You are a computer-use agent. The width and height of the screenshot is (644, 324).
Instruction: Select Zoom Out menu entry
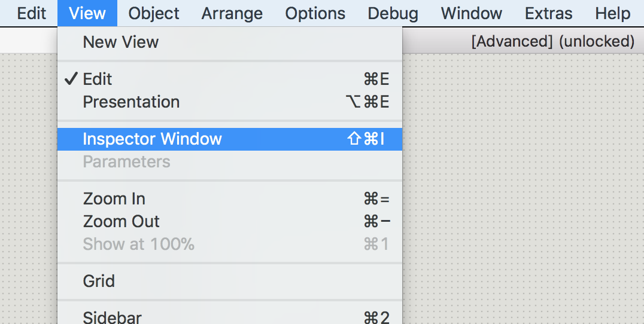point(230,221)
